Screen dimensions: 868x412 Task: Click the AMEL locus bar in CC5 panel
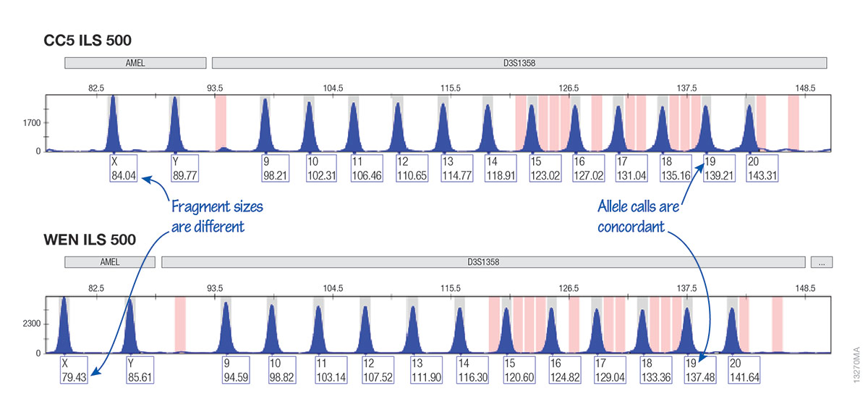click(x=135, y=63)
